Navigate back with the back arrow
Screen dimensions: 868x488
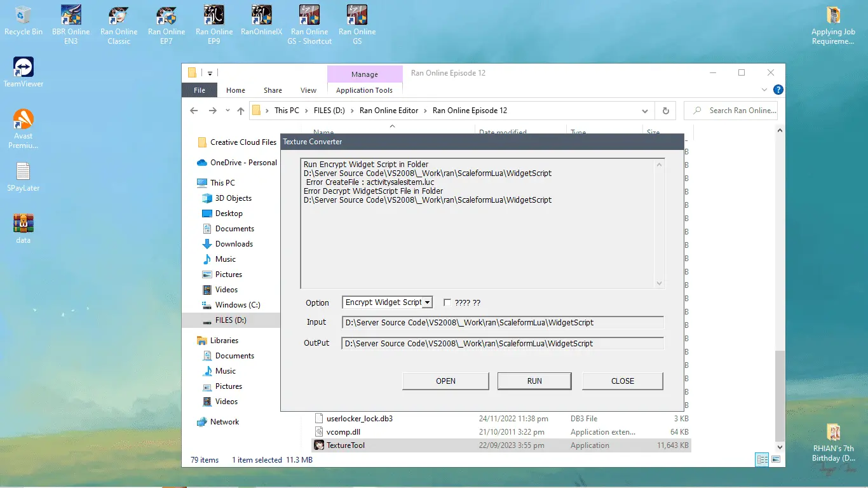(194, 111)
